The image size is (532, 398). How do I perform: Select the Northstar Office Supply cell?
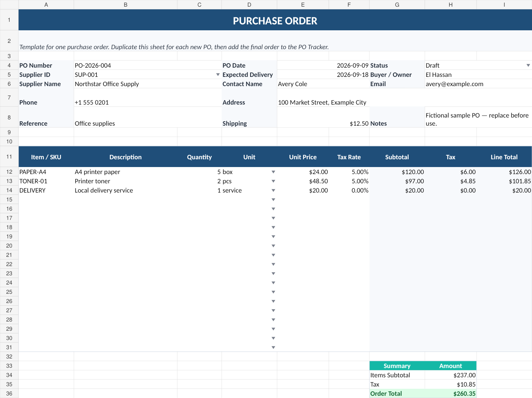148,84
